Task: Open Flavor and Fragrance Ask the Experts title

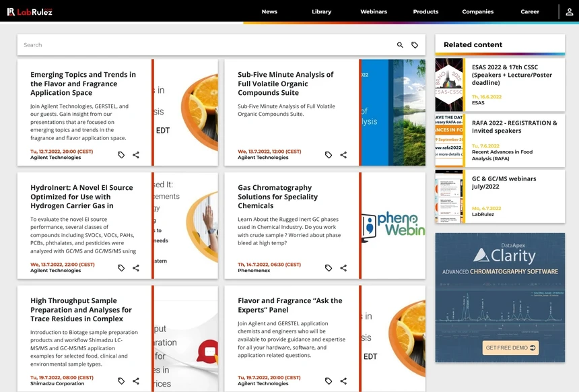Action: point(290,305)
